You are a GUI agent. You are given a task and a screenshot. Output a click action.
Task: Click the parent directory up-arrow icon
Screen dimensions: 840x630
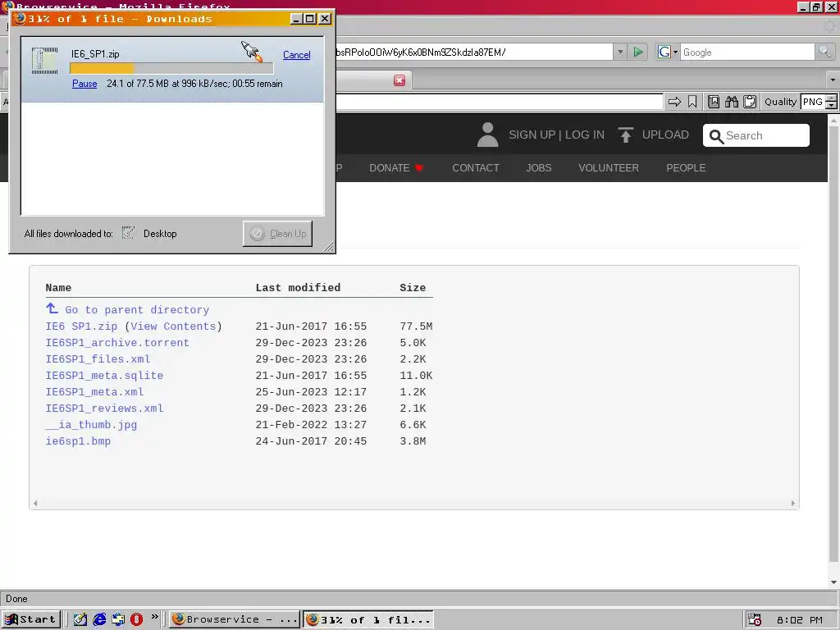pyautogui.click(x=52, y=308)
